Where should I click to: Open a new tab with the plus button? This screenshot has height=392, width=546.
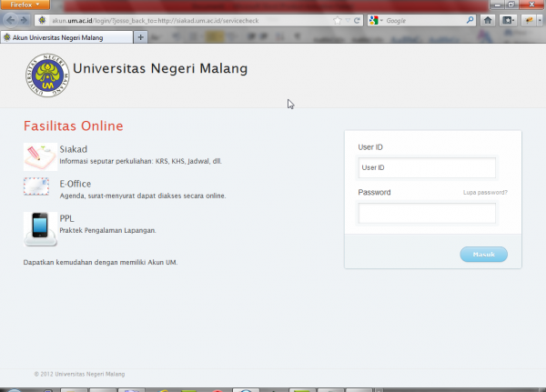(x=141, y=37)
